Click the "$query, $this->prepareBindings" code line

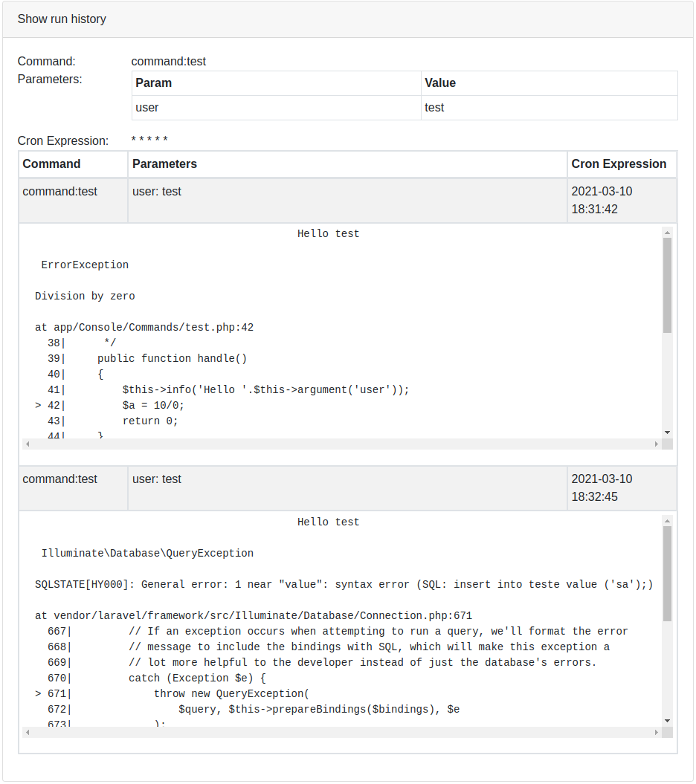point(319,710)
